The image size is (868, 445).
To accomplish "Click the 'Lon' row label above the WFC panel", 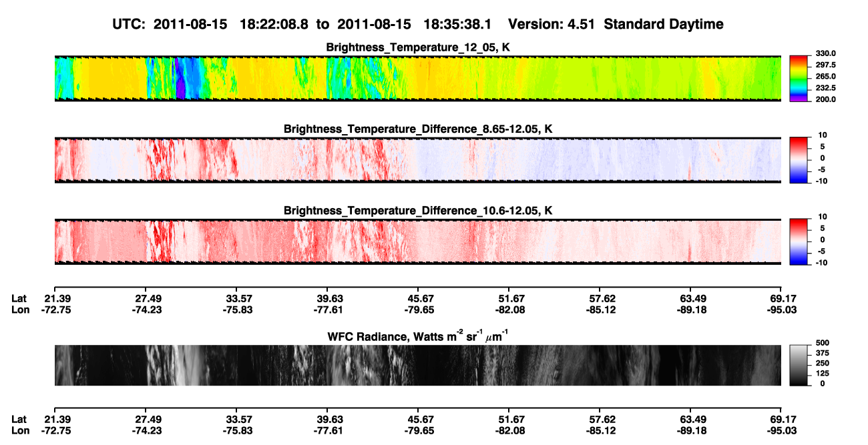I will [x=20, y=309].
